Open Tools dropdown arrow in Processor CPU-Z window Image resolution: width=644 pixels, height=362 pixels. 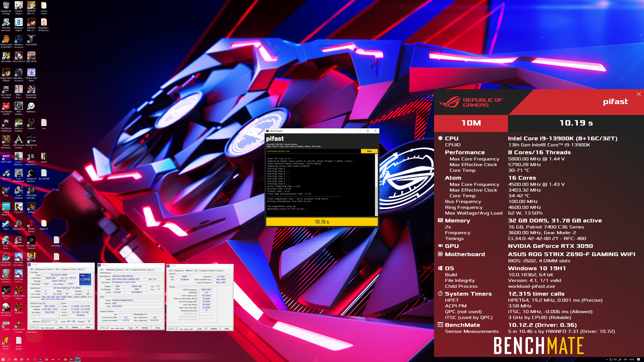point(67,327)
